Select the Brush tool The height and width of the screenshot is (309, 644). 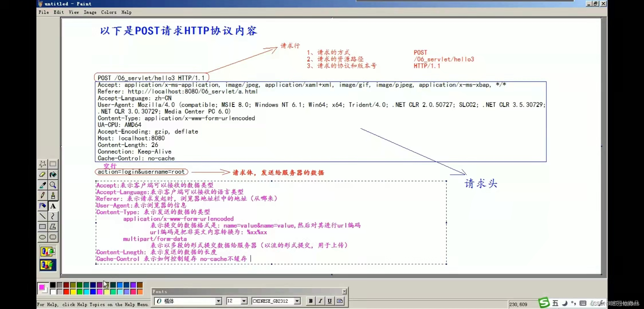click(53, 195)
